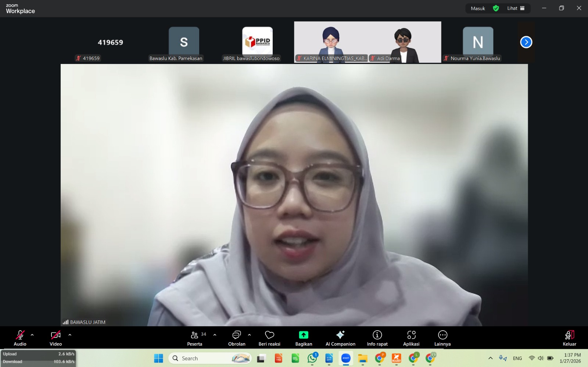Screen dimensions: 588x367
Task: Unmute the microphone with Audio button
Action: tap(20, 338)
